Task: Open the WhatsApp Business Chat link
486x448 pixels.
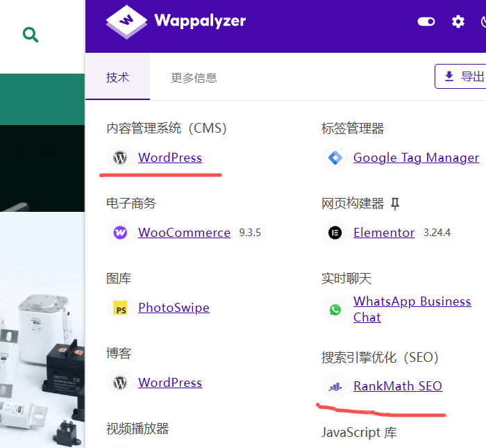Action: (412, 309)
